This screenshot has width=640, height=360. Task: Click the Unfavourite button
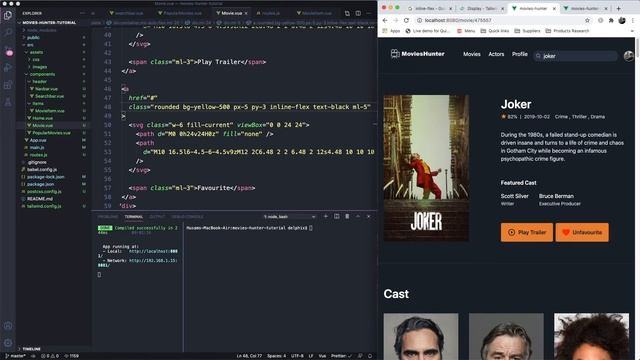coord(582,232)
